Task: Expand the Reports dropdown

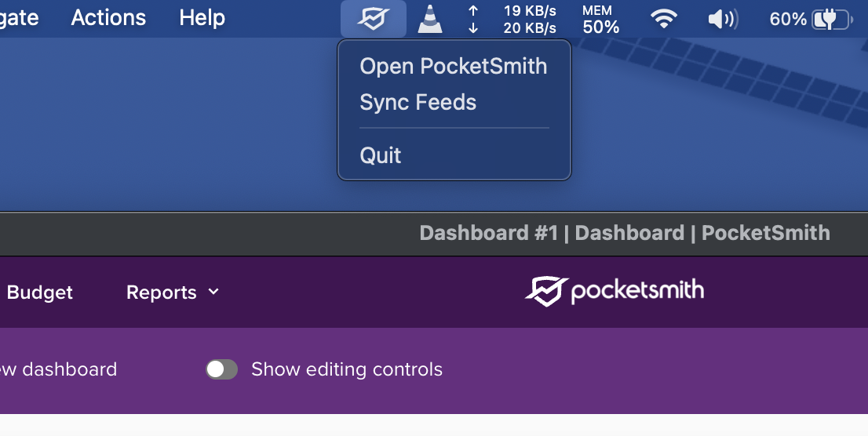Action: 173,292
